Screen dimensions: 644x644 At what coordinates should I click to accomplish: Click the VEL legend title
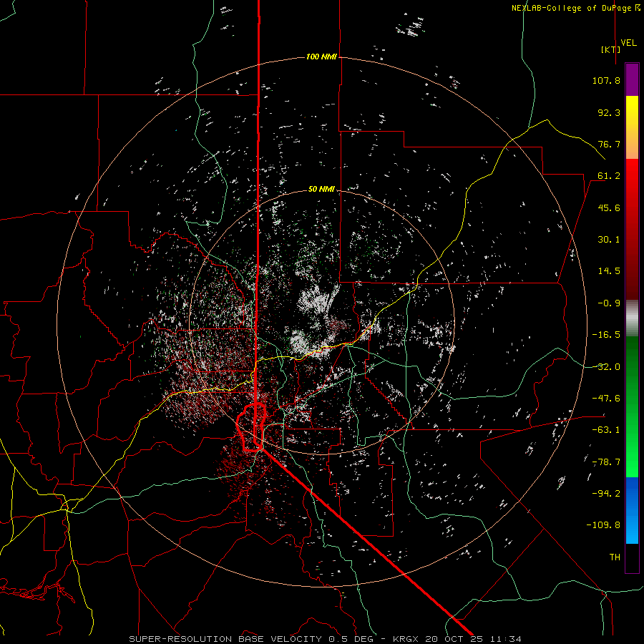point(628,43)
